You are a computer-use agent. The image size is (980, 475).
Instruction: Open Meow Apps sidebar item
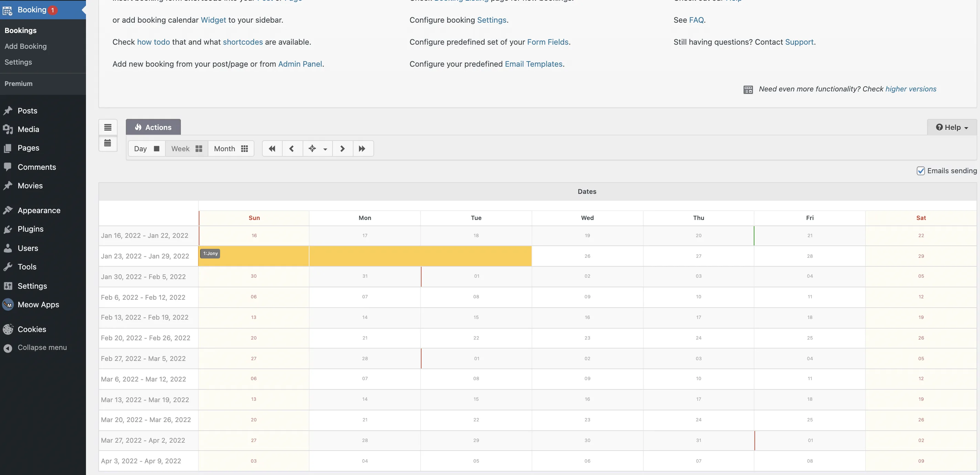38,305
